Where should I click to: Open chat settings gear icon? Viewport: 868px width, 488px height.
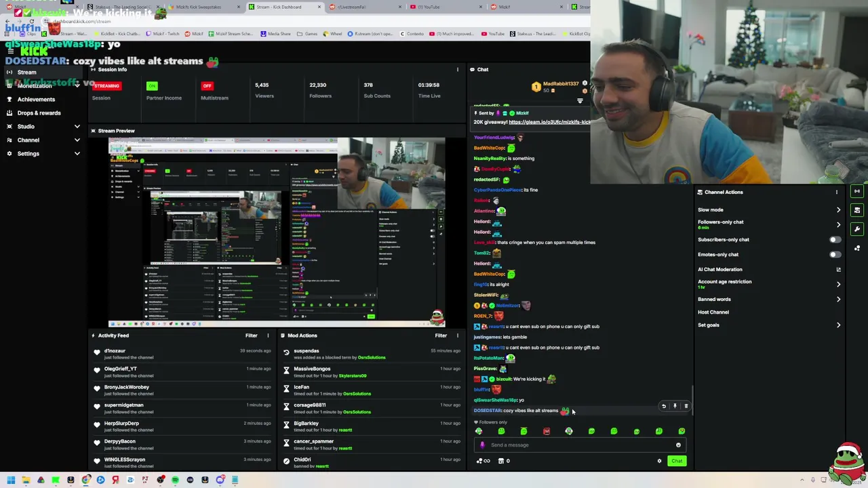point(659,461)
